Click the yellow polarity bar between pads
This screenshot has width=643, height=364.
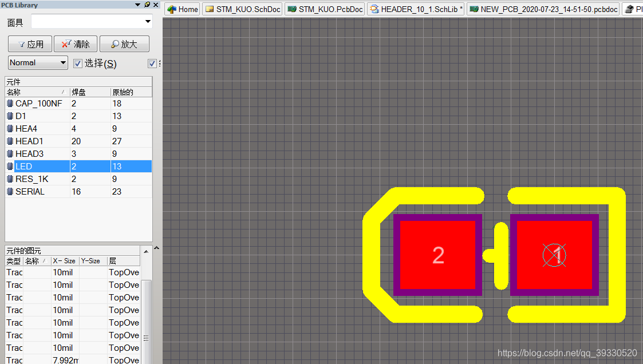501,256
